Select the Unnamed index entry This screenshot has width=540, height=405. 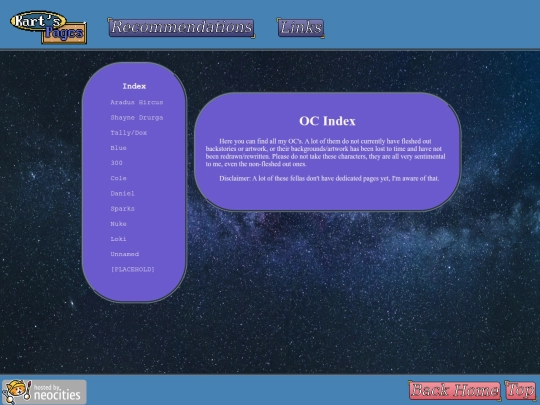[x=125, y=254]
